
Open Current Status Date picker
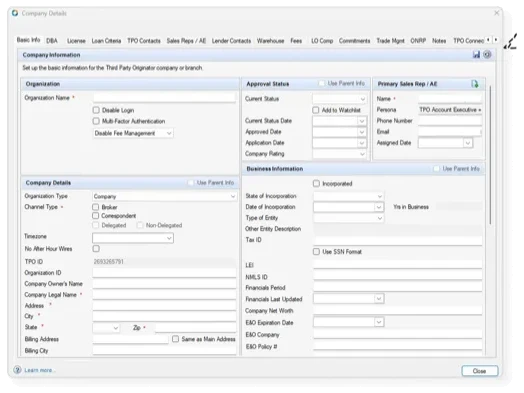tap(362, 121)
